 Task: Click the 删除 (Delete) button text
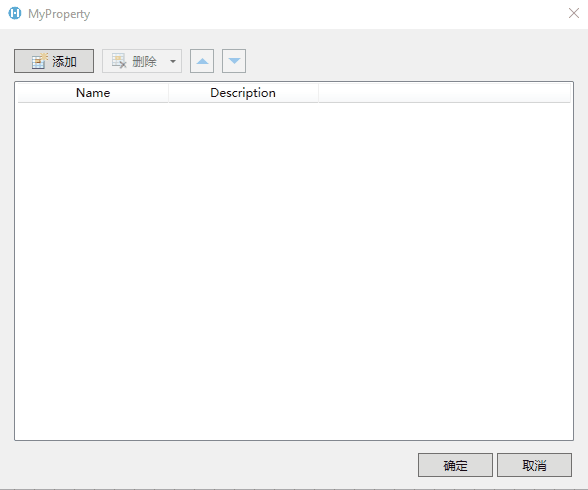point(144,61)
